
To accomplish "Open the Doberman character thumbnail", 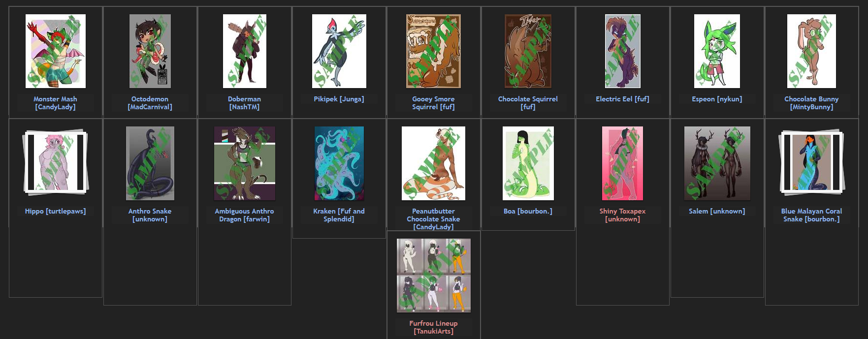I will point(245,51).
